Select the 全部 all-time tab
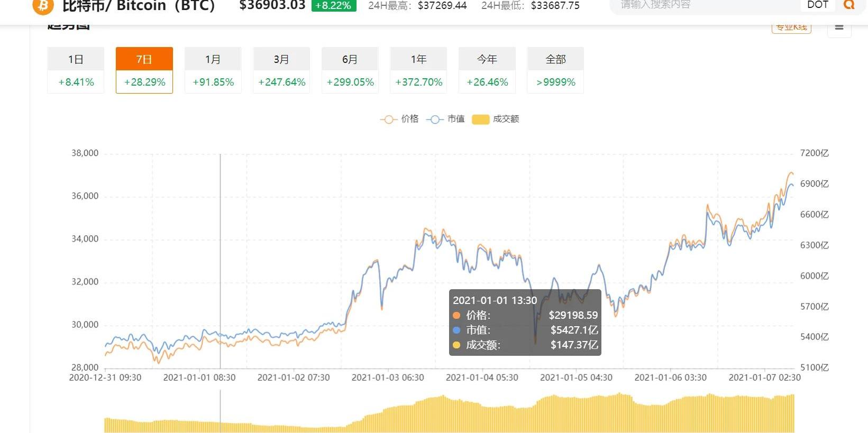This screenshot has height=433, width=868. point(555,70)
